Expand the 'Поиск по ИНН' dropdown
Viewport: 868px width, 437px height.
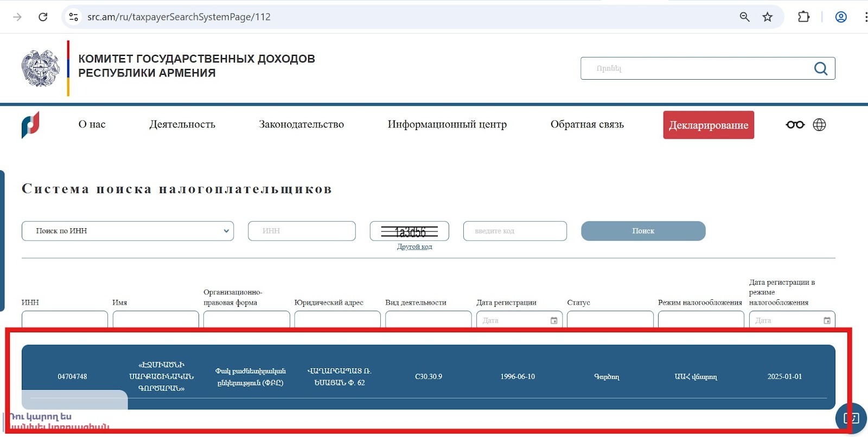pyautogui.click(x=127, y=231)
